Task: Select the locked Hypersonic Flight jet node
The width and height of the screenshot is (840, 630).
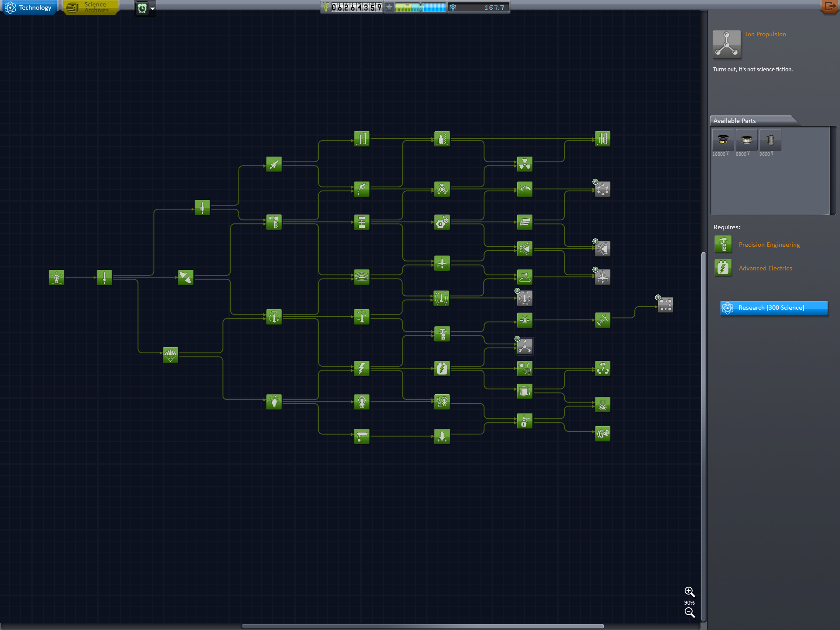Action: click(x=602, y=277)
